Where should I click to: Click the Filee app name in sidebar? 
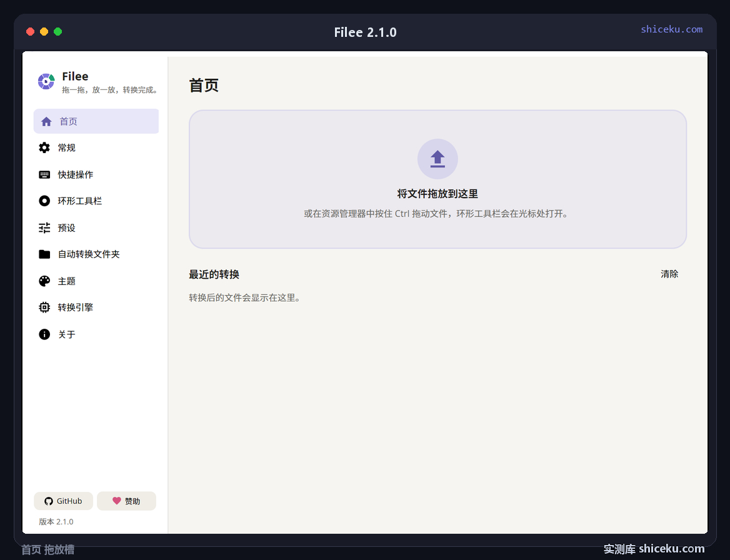coord(75,76)
